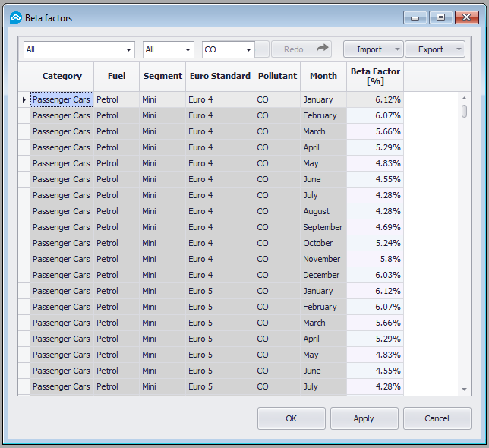Open the second 'All' filter dropdown
Screen dimensions: 489x448
click(x=188, y=50)
